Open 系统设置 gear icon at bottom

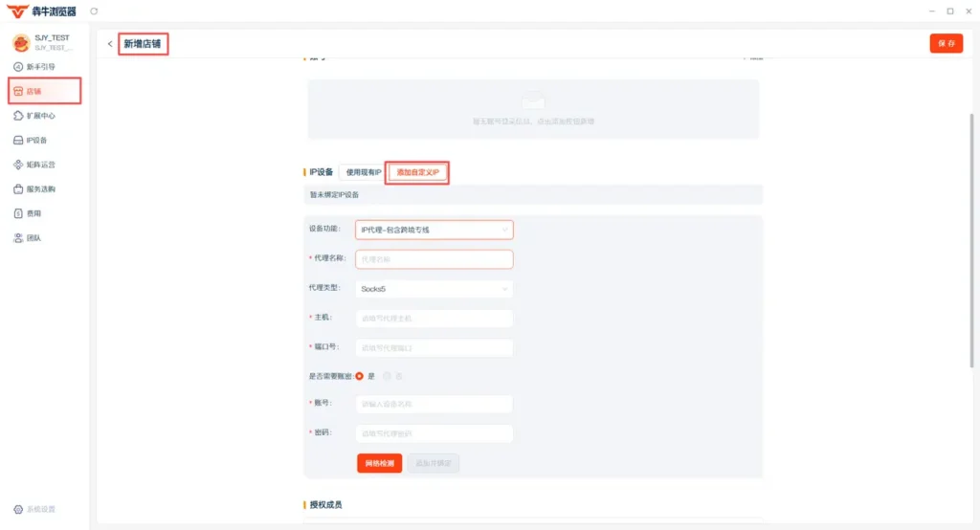pyautogui.click(x=18, y=509)
